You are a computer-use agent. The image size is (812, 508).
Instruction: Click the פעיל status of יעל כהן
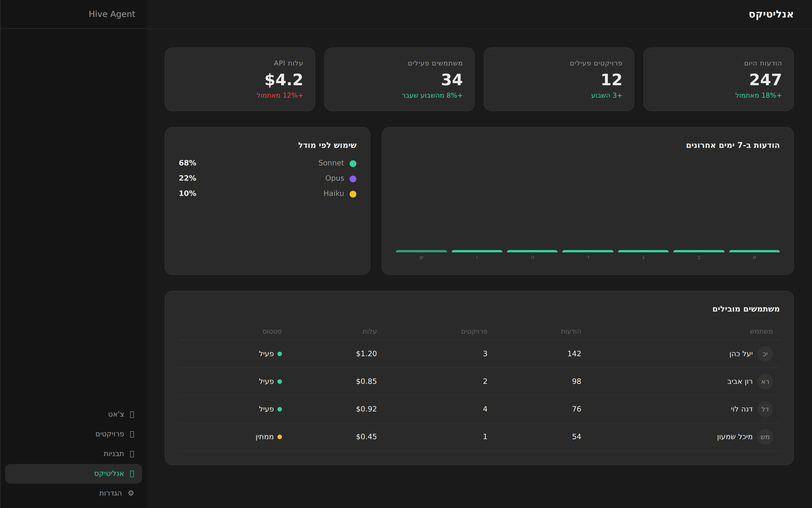coord(270,354)
